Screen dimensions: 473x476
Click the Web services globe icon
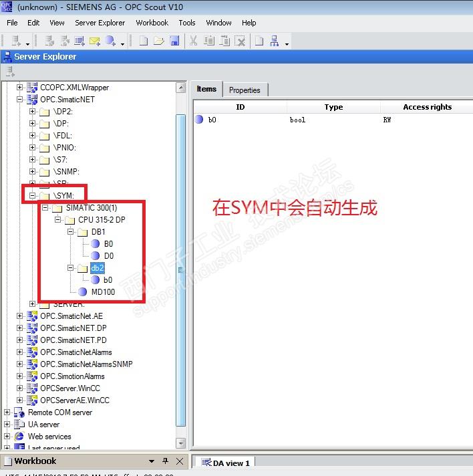19,436
